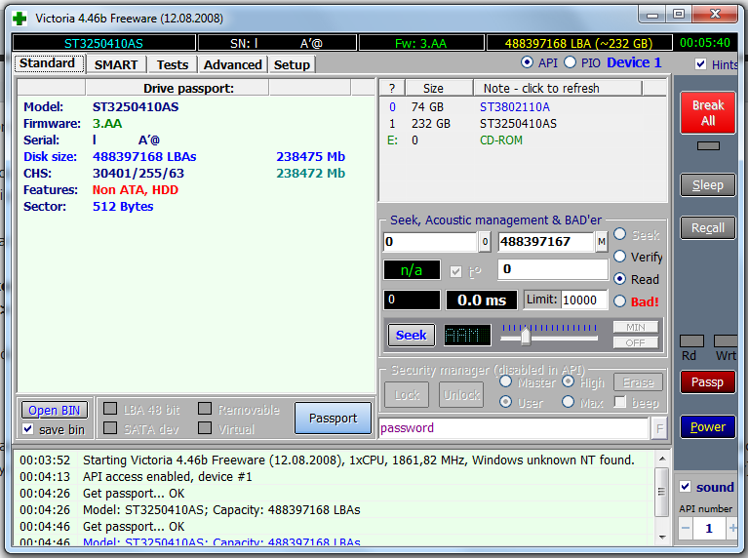Select the Bad! radio option
Image resolution: width=749 pixels, height=560 pixels.
click(x=620, y=301)
